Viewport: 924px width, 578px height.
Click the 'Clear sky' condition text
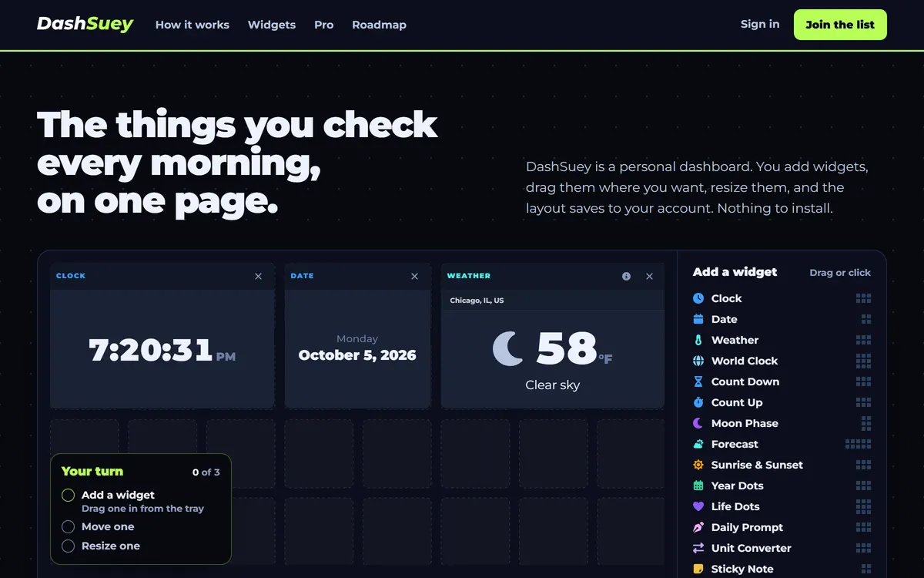(553, 385)
